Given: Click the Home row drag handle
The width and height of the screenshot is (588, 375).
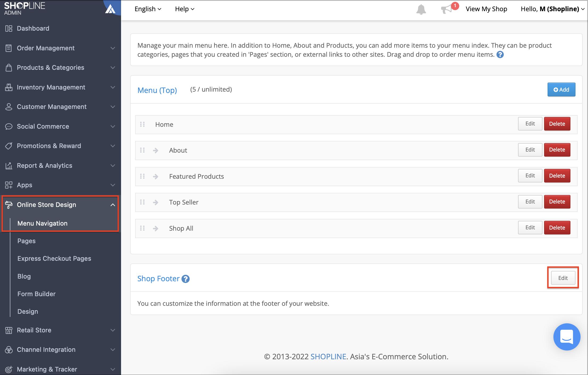Looking at the screenshot, I should pos(142,124).
